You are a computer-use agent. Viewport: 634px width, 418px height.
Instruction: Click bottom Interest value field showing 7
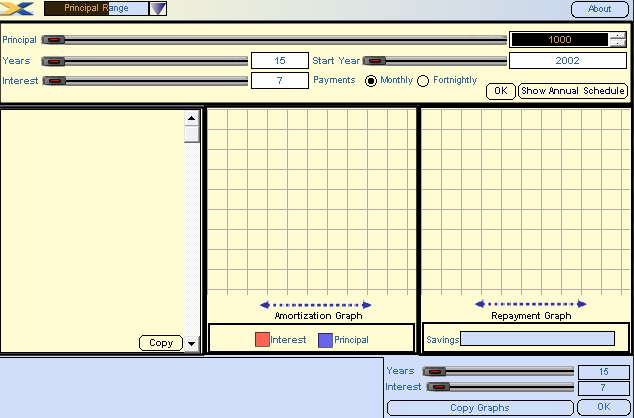pos(603,388)
